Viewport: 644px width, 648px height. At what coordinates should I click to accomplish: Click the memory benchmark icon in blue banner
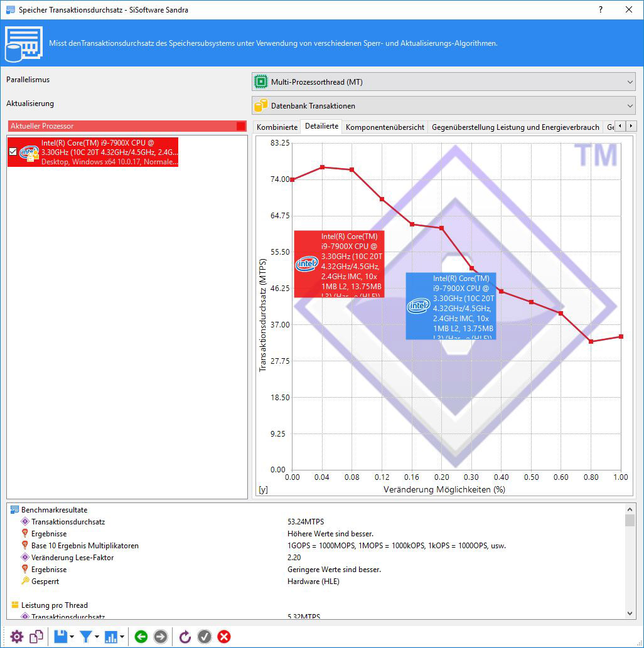pos(24,44)
